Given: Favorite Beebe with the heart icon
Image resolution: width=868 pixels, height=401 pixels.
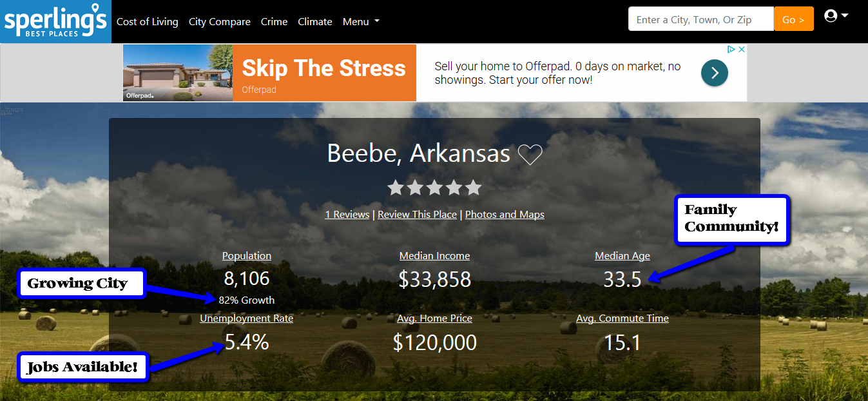Looking at the screenshot, I should tap(530, 154).
